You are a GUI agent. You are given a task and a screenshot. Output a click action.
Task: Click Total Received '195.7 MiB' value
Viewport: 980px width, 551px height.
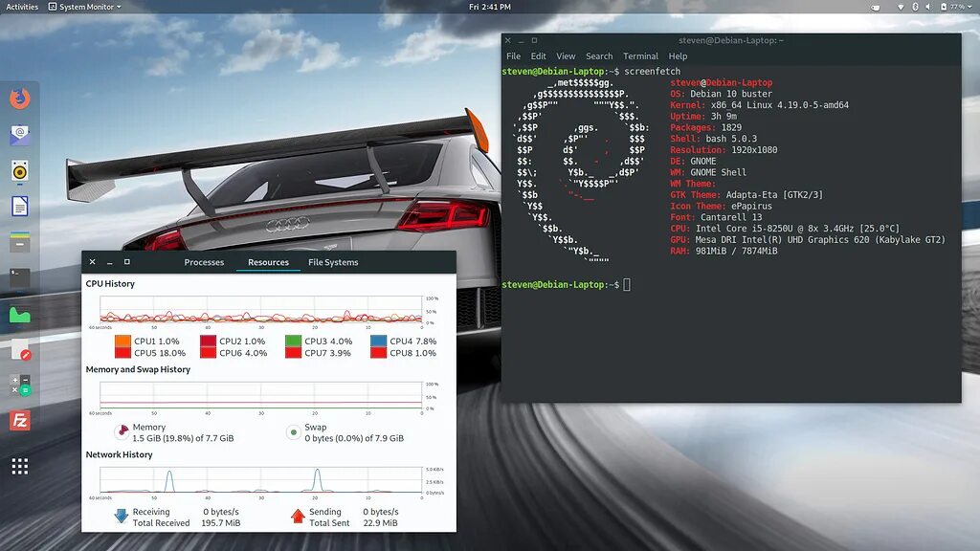pos(221,523)
